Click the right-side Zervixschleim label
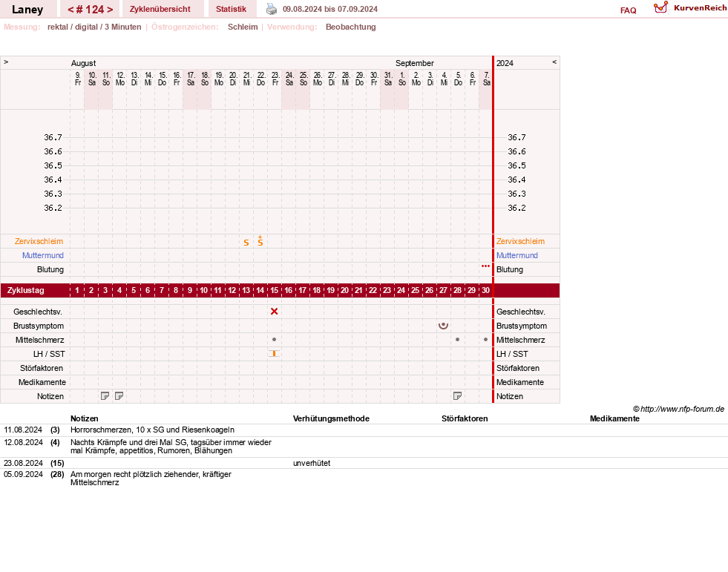 coord(520,241)
